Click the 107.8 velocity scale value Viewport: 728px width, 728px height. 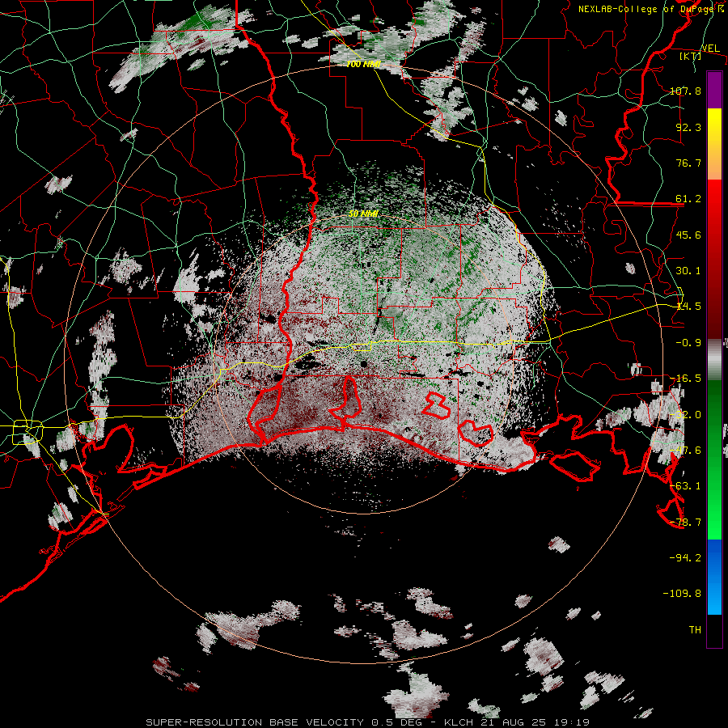pyautogui.click(x=685, y=91)
